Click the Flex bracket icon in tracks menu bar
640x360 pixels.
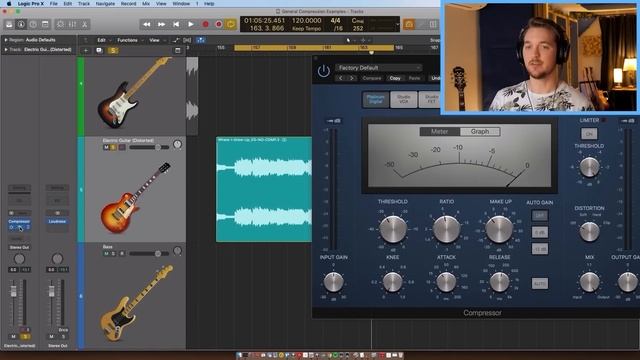(187, 40)
